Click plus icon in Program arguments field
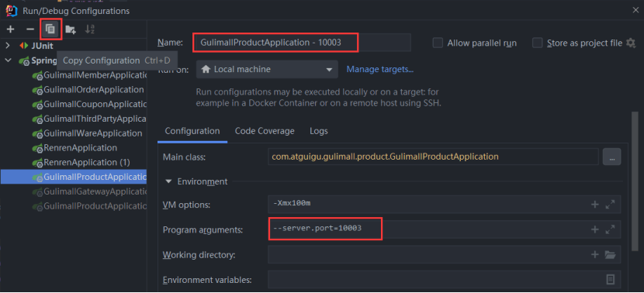Screen dimensions: 644x293 pyautogui.click(x=594, y=229)
